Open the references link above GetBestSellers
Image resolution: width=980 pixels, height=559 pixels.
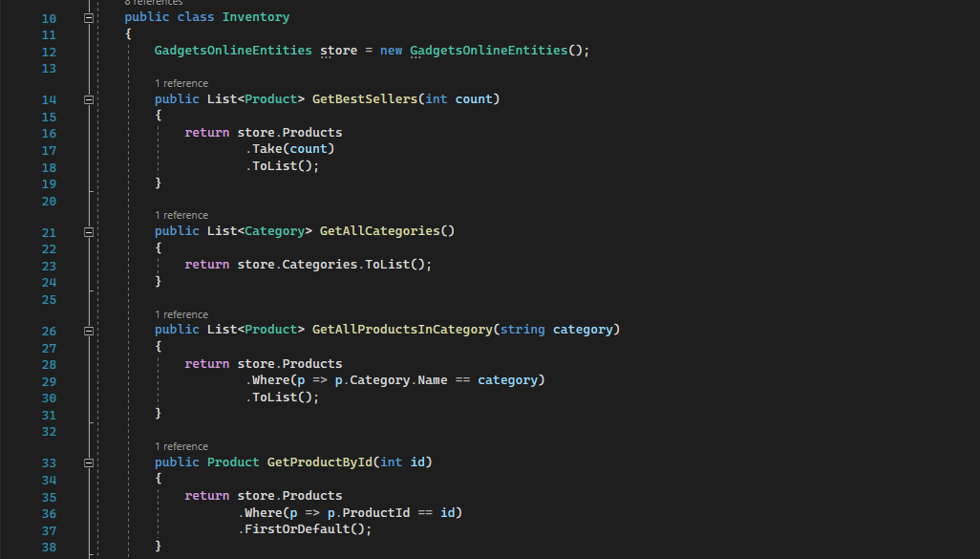(x=181, y=83)
